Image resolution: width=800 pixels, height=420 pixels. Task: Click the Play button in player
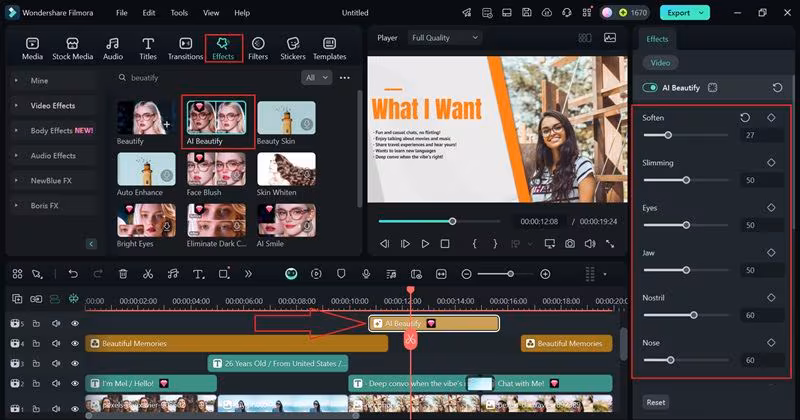[x=424, y=244]
